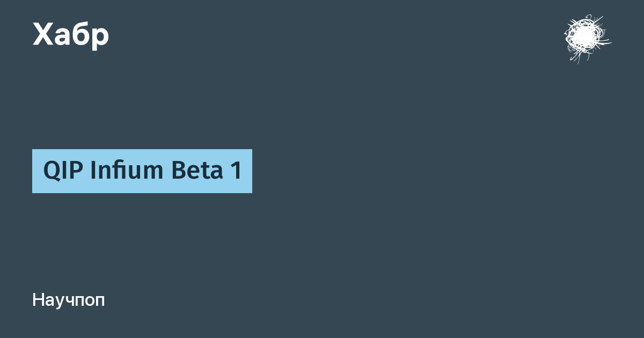Open the QIP Infium Beta 1 title

coord(142,171)
